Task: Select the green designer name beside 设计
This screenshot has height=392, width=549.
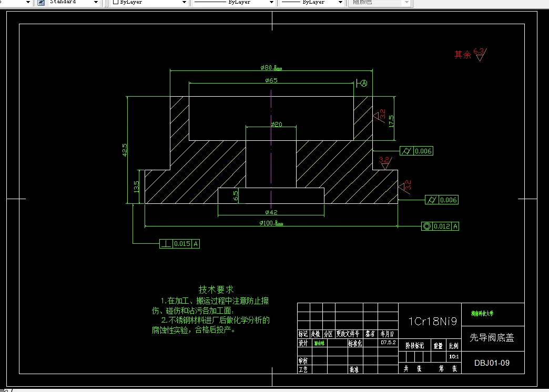Action: 319,343
